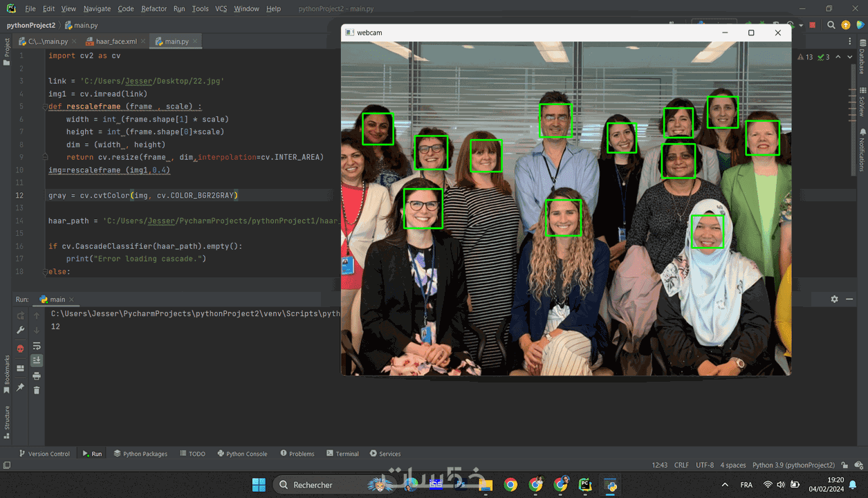Open the Refactor menu
Image resolution: width=868 pixels, height=498 pixels.
coord(154,8)
